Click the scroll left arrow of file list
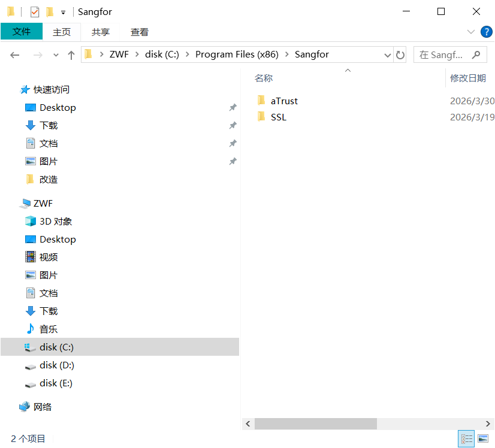The image size is (495, 448). [x=248, y=423]
